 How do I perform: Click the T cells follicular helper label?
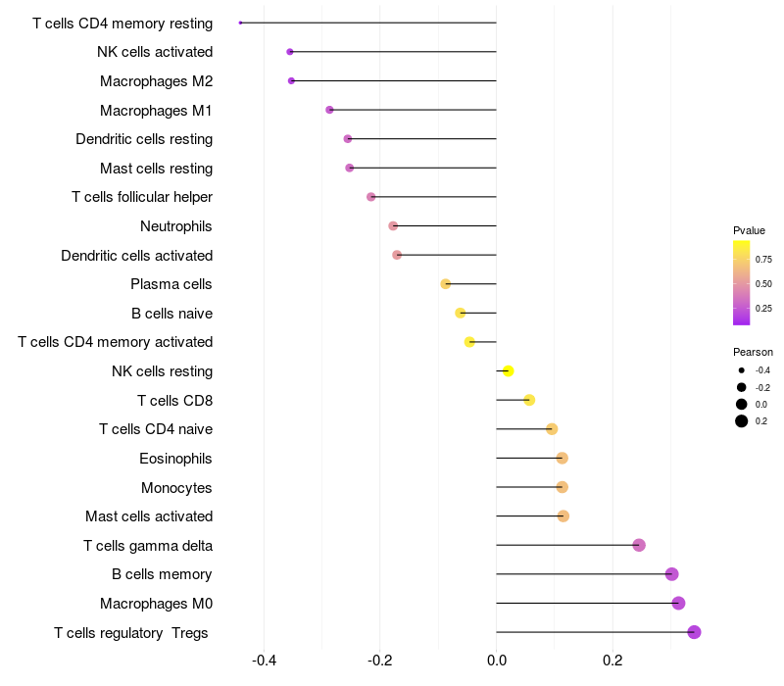(142, 197)
